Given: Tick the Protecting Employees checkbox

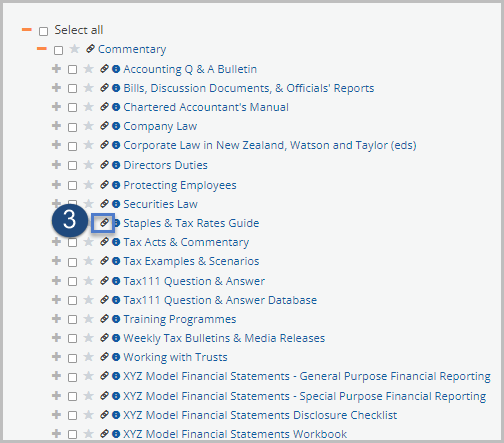Looking at the screenshot, I should tap(72, 185).
